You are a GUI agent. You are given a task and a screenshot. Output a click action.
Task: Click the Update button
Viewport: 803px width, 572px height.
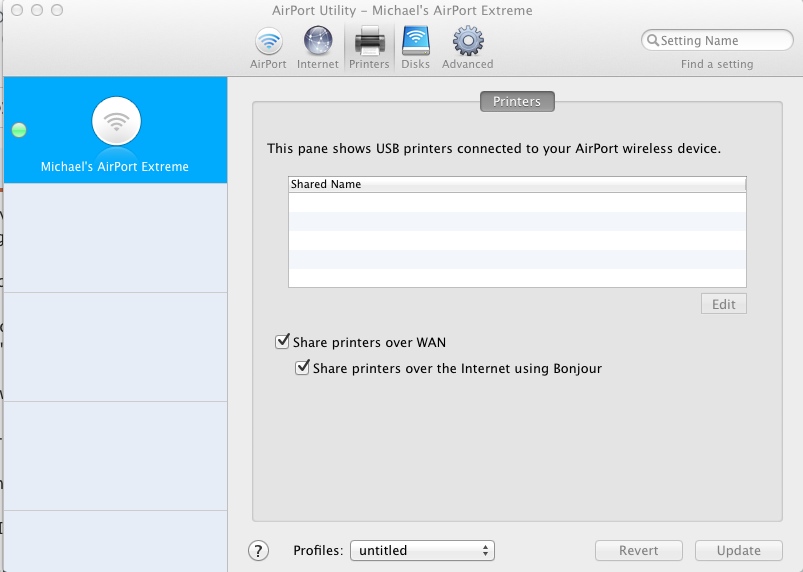click(x=738, y=550)
